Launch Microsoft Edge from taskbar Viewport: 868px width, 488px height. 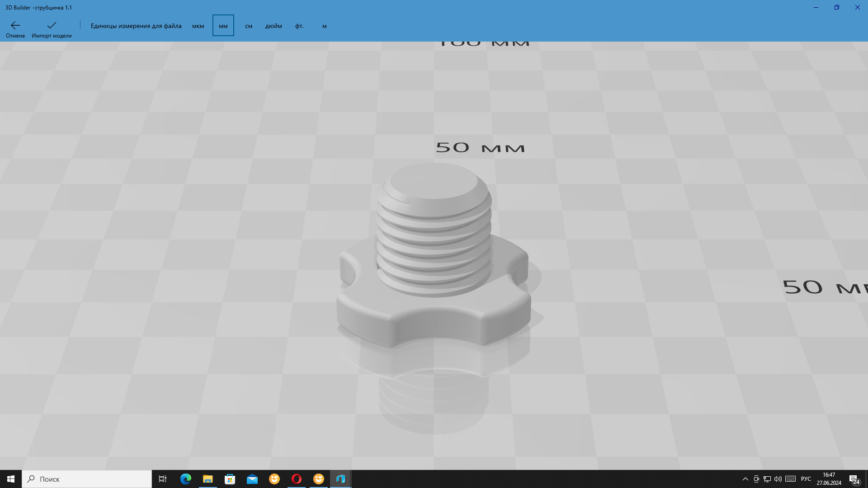(x=186, y=479)
